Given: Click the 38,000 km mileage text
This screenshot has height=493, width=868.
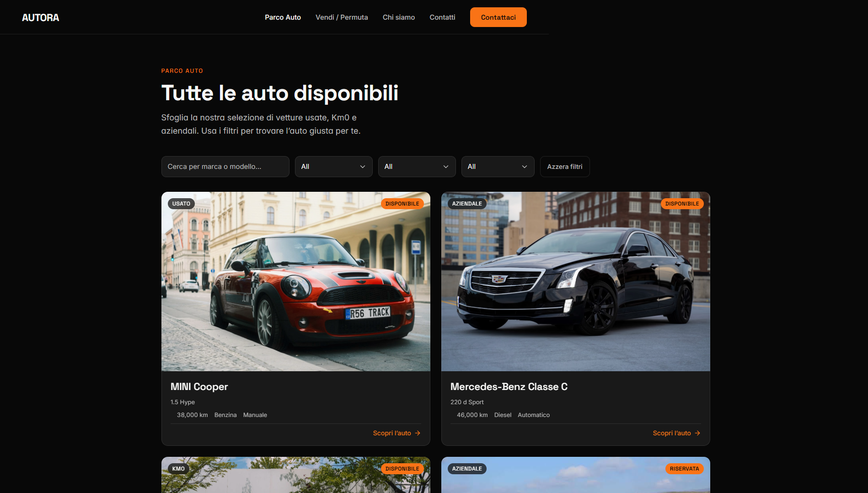Looking at the screenshot, I should point(193,415).
